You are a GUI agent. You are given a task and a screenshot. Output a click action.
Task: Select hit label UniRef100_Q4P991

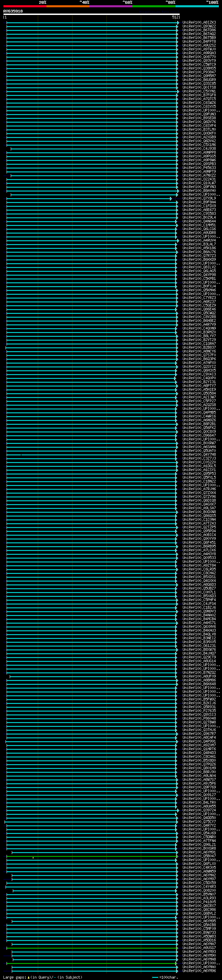coord(199,741)
